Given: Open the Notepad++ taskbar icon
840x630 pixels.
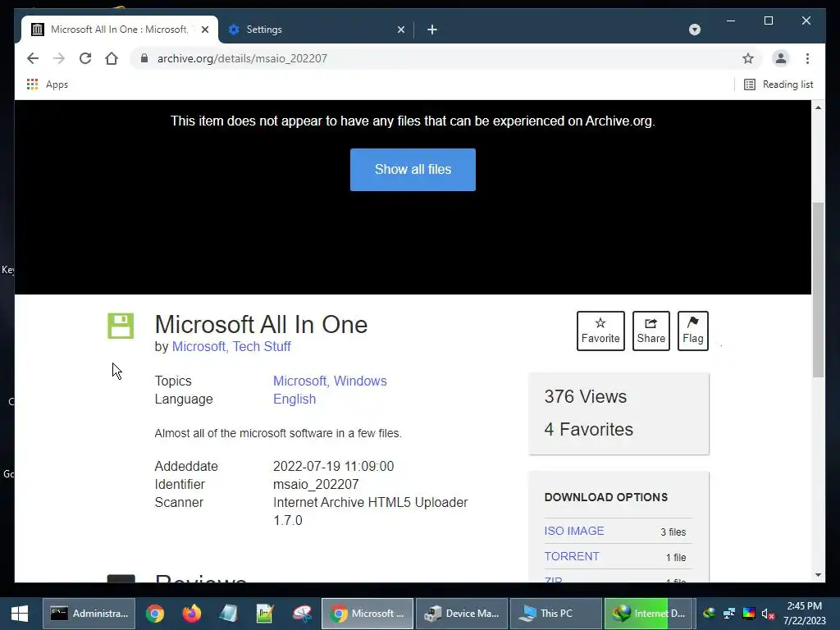Looking at the screenshot, I should click(x=265, y=614).
